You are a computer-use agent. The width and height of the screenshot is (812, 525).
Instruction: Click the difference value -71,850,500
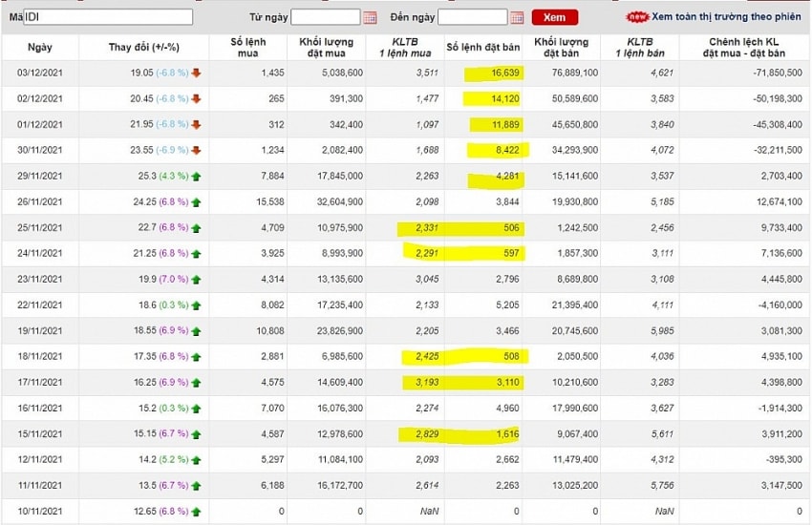[x=778, y=73]
